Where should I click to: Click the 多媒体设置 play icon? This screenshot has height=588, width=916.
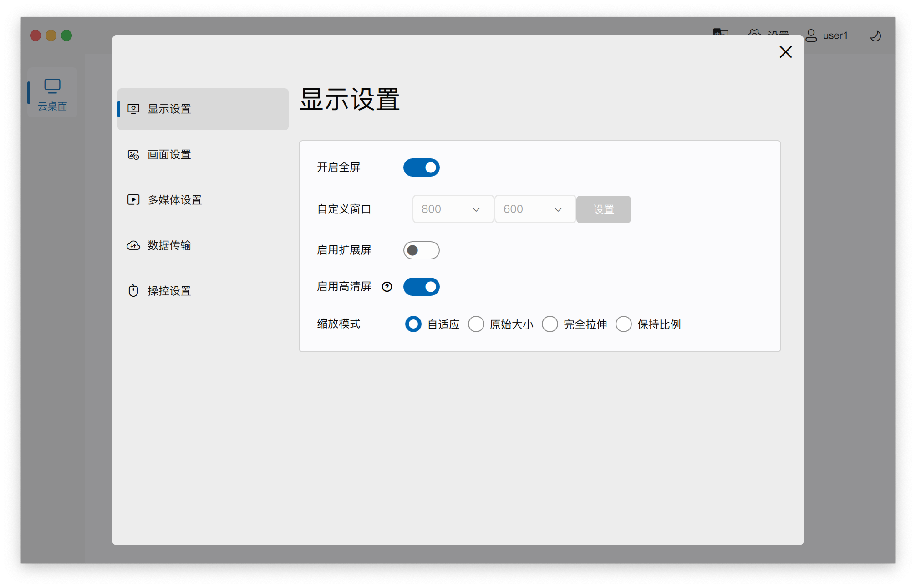click(133, 200)
